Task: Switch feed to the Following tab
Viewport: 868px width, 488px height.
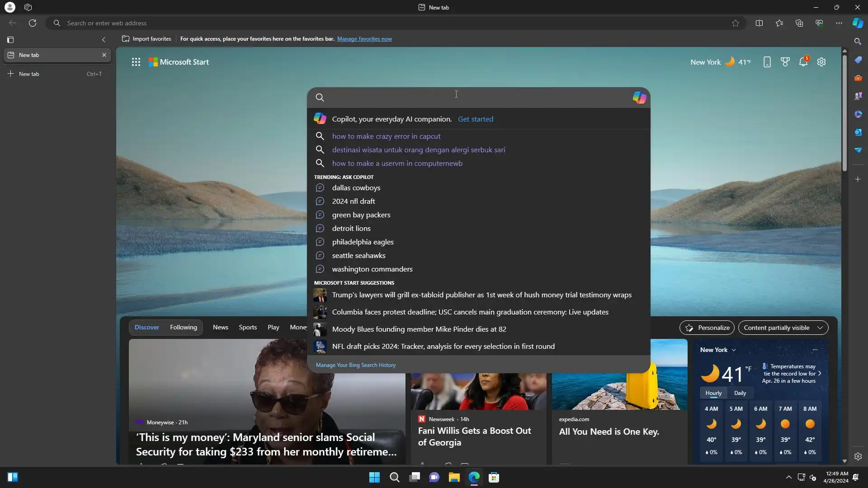Action: click(183, 328)
